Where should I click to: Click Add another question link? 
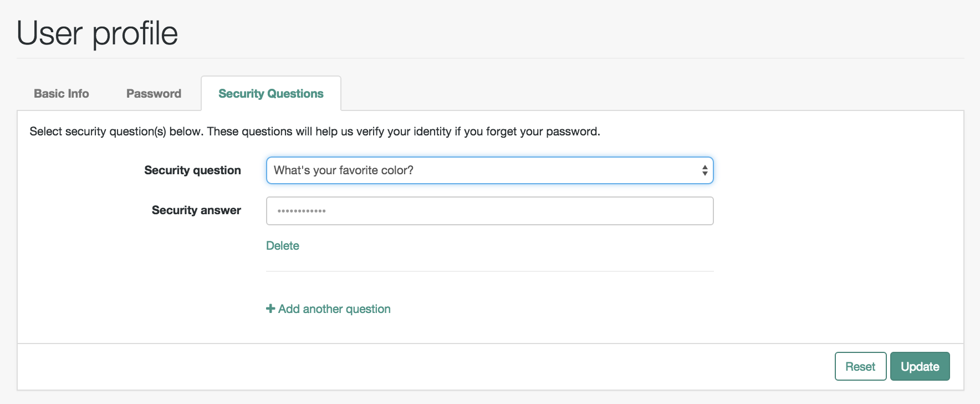point(328,309)
